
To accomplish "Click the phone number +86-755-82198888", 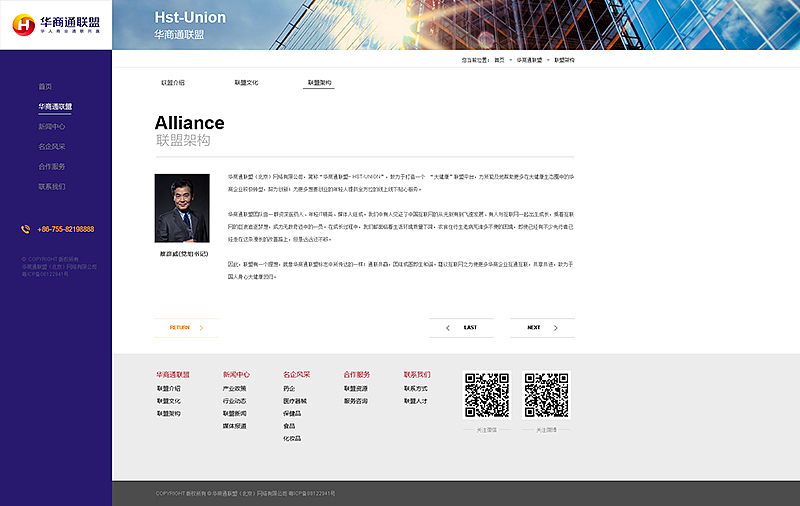I will click(66, 230).
